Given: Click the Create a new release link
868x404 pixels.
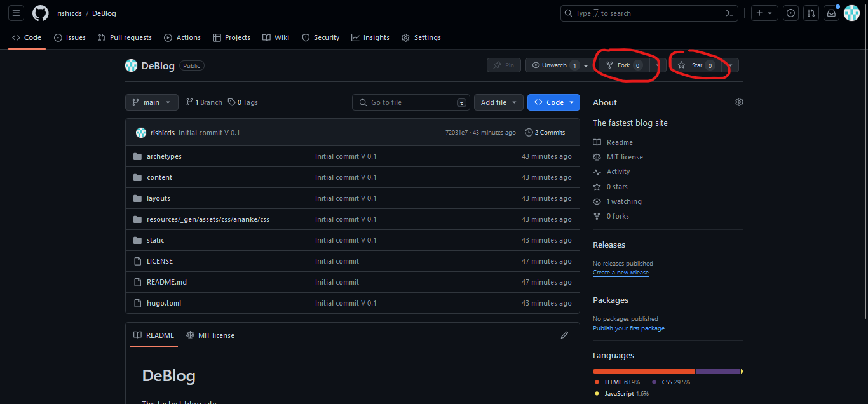Looking at the screenshot, I should [x=620, y=273].
